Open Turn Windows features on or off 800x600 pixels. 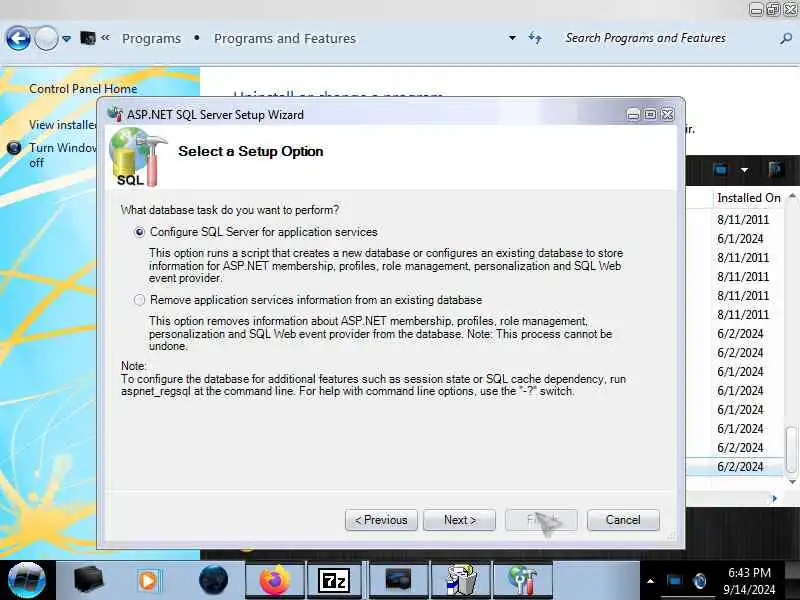tap(63, 155)
